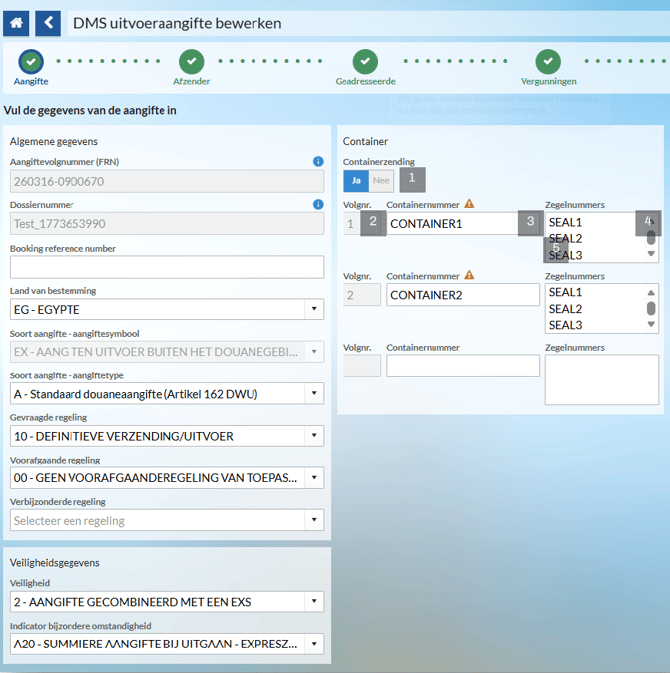Open Soort aangifte - aangiftetype dropdown
The width and height of the screenshot is (670, 673).
[314, 394]
